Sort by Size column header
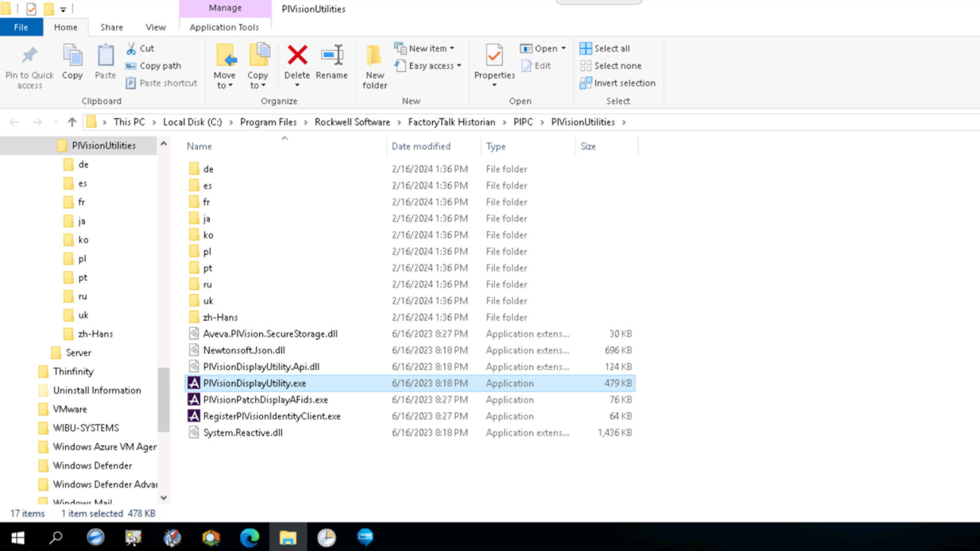This screenshot has height=551, width=980. point(588,146)
